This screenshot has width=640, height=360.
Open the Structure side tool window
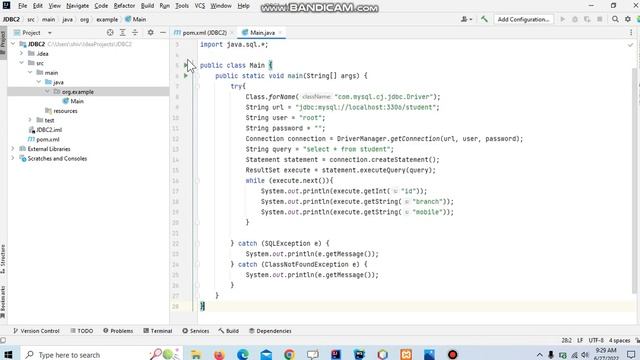pos(3,259)
